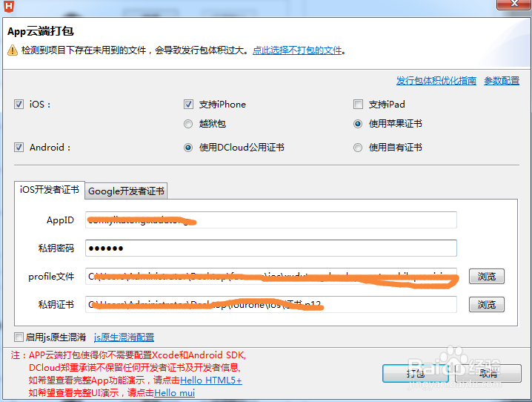The image size is (532, 402).
Task: Select the 使用自有证书 radio button
Action: (358, 148)
